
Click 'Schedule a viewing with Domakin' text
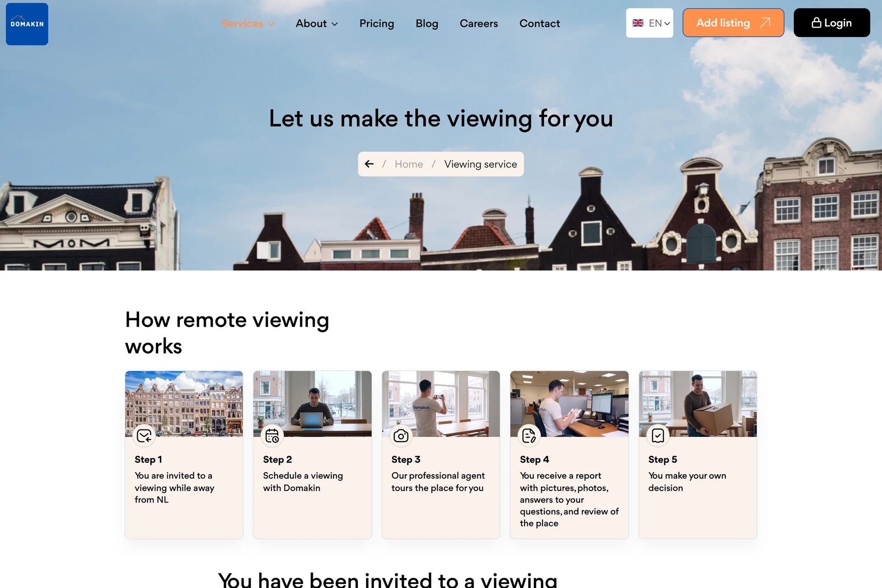303,481
